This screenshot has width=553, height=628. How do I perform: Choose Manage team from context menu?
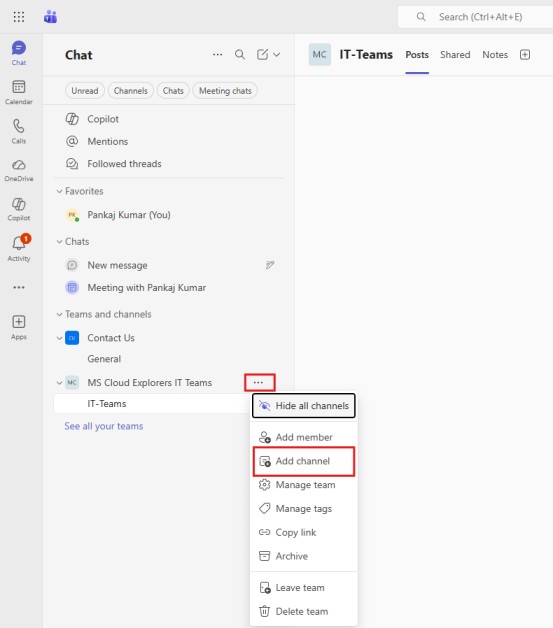tap(304, 485)
